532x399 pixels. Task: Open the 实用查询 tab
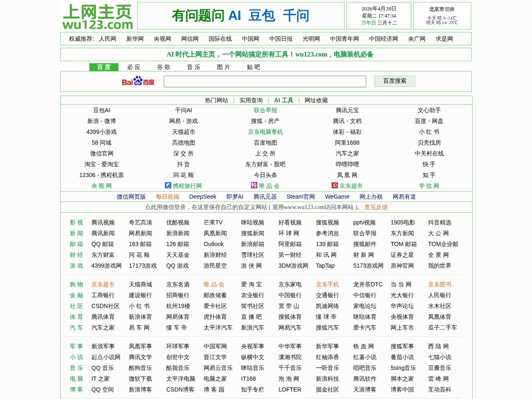(251, 100)
